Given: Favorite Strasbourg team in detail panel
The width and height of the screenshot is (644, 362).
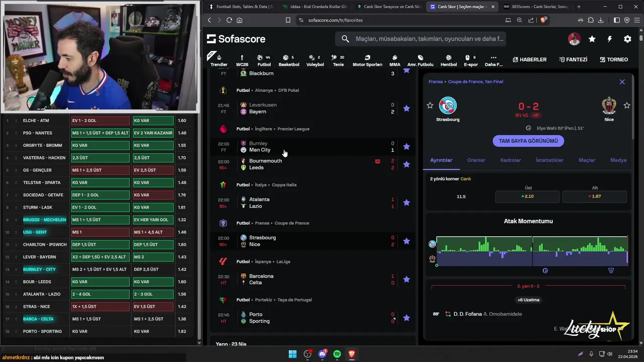Looking at the screenshot, I should coord(430,105).
